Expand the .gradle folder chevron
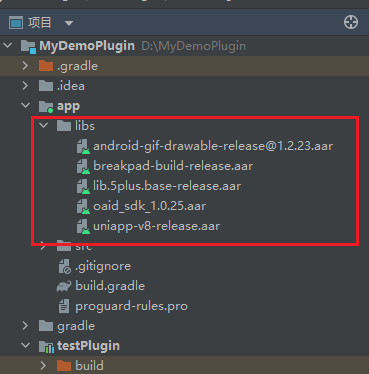This screenshot has height=374, width=369. click(x=25, y=66)
